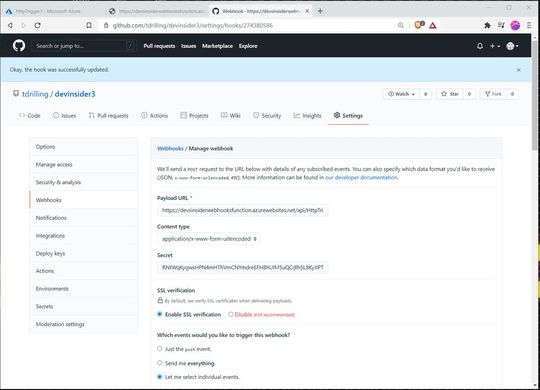Select Disable SSL verification radio

[230, 314]
